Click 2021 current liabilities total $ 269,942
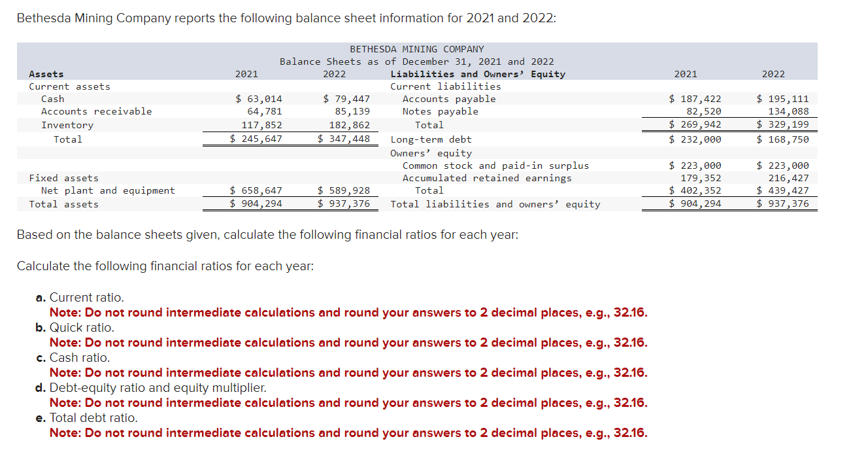Viewport: 868px width, 456px height. pos(695,125)
